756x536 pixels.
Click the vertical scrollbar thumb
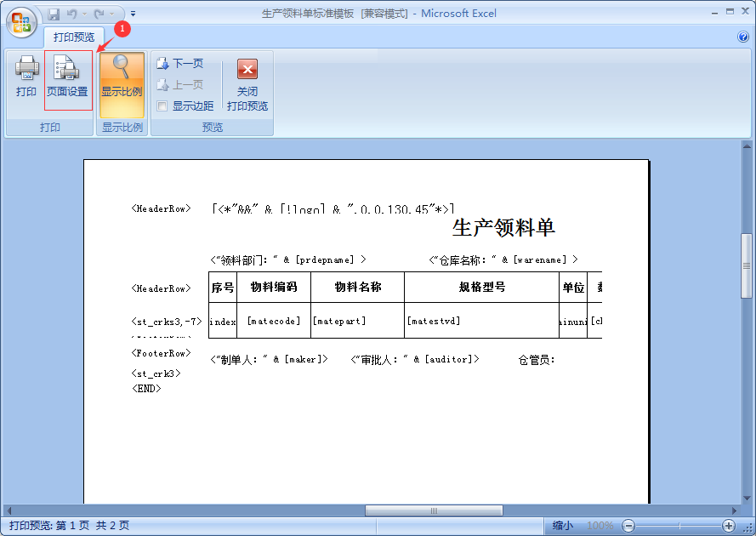click(747, 265)
